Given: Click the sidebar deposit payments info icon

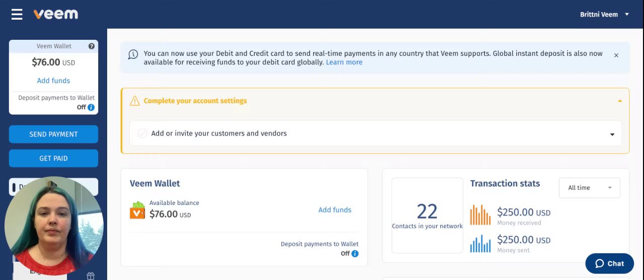Looking at the screenshot, I should coord(91,107).
